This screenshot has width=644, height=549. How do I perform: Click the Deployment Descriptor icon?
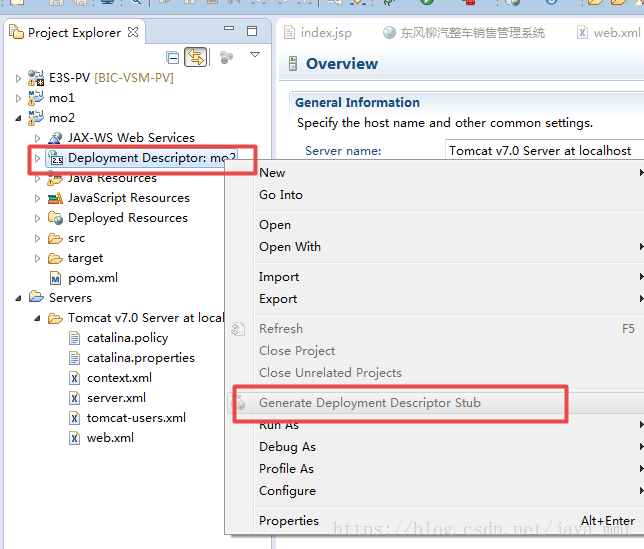(x=55, y=157)
